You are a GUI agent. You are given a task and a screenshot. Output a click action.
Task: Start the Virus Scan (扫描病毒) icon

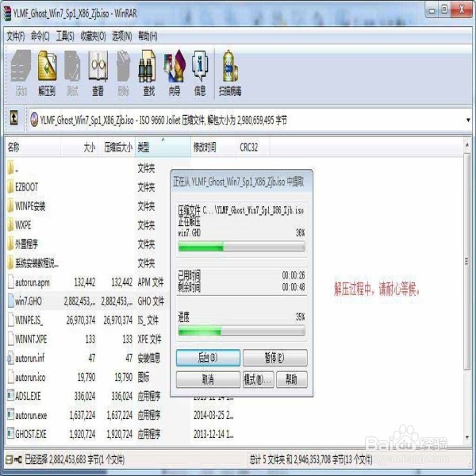pyautogui.click(x=230, y=66)
